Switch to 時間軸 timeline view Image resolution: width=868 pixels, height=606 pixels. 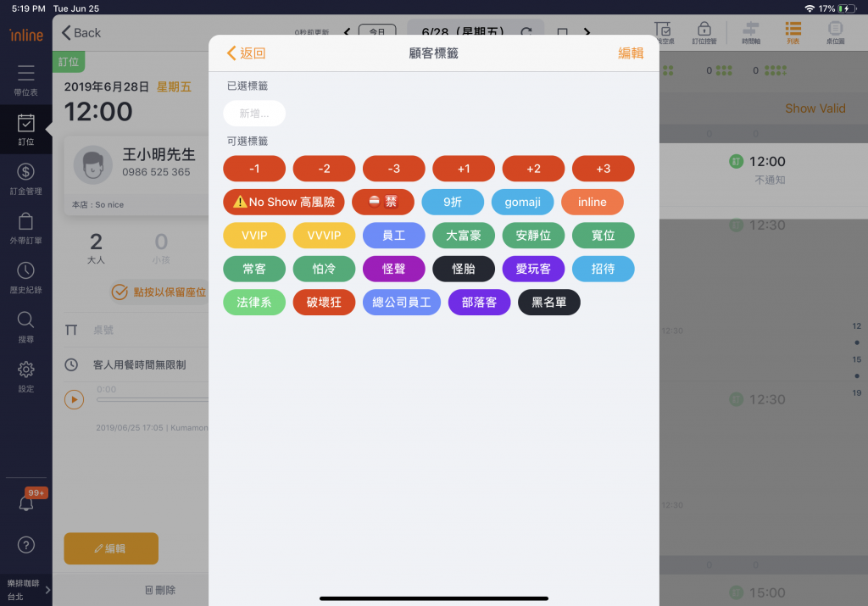[750, 32]
